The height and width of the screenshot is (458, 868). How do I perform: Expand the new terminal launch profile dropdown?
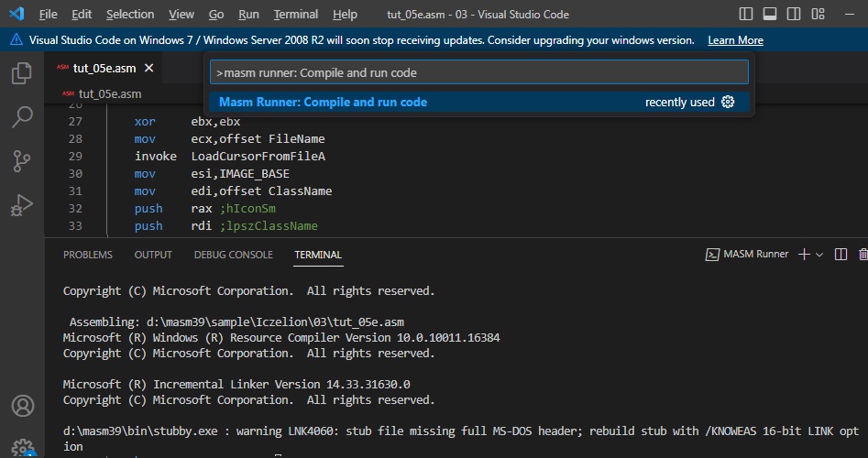[x=819, y=255]
